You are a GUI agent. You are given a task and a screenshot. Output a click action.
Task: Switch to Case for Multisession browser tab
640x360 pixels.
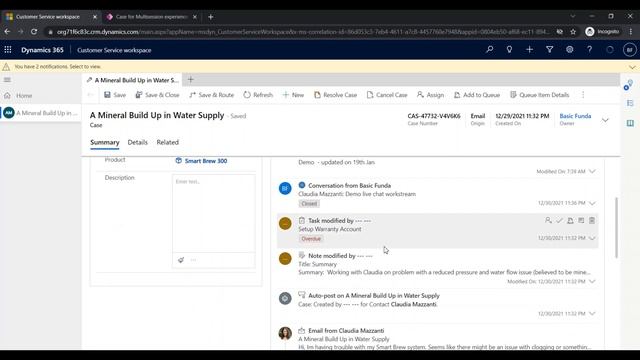pos(150,17)
